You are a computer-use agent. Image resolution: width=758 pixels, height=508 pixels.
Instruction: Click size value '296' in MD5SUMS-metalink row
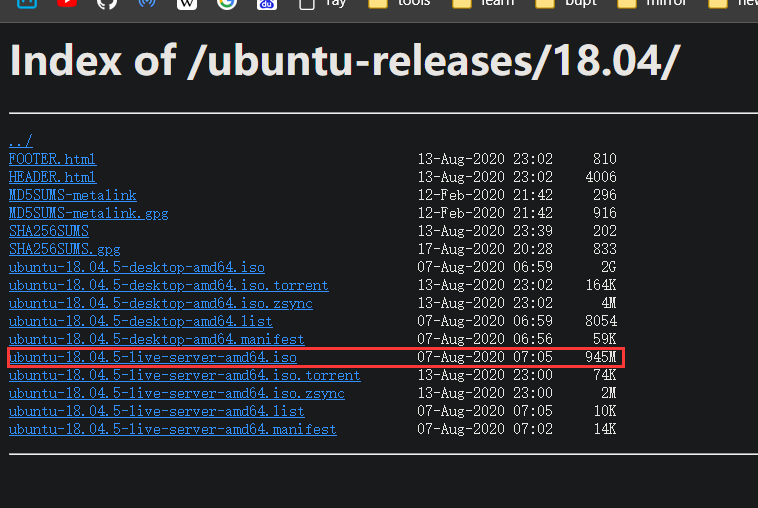pos(605,195)
